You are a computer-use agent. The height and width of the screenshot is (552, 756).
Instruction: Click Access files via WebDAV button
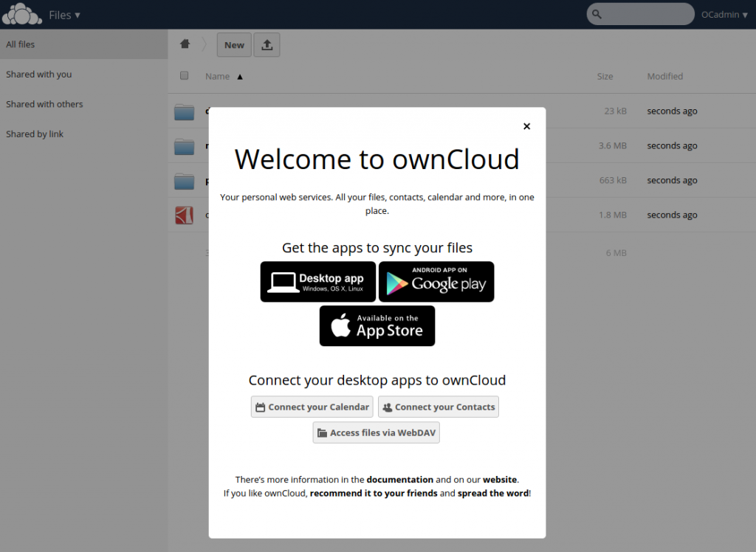pyautogui.click(x=376, y=432)
